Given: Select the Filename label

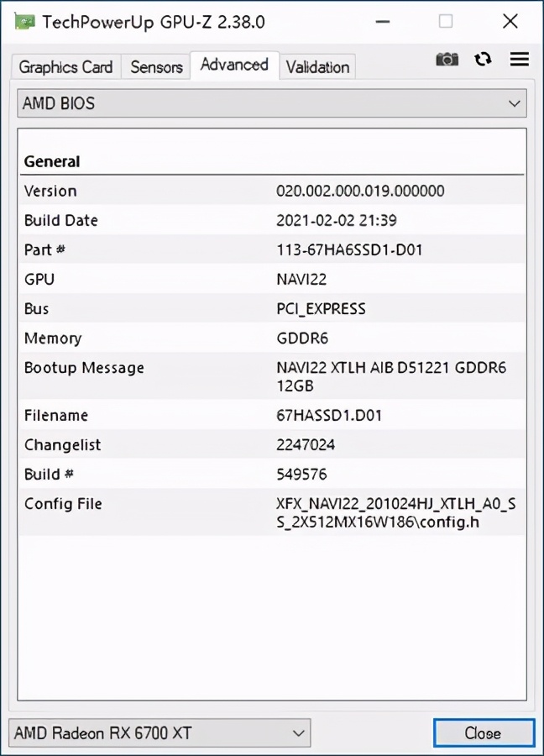Looking at the screenshot, I should click(56, 415).
